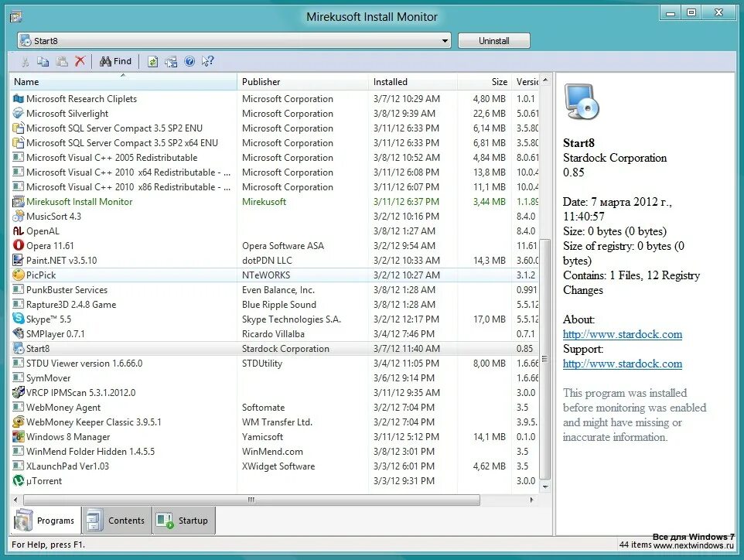Select the WinMend Folder Hidden 1.4.5.5 row
The height and width of the screenshot is (560, 744).
275,451
